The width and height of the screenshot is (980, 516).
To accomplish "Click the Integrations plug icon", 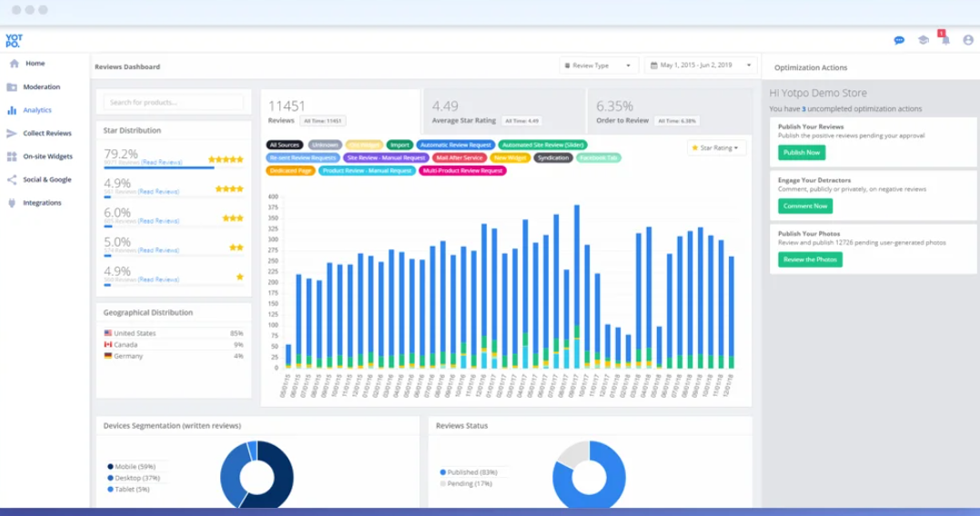I will pos(12,203).
